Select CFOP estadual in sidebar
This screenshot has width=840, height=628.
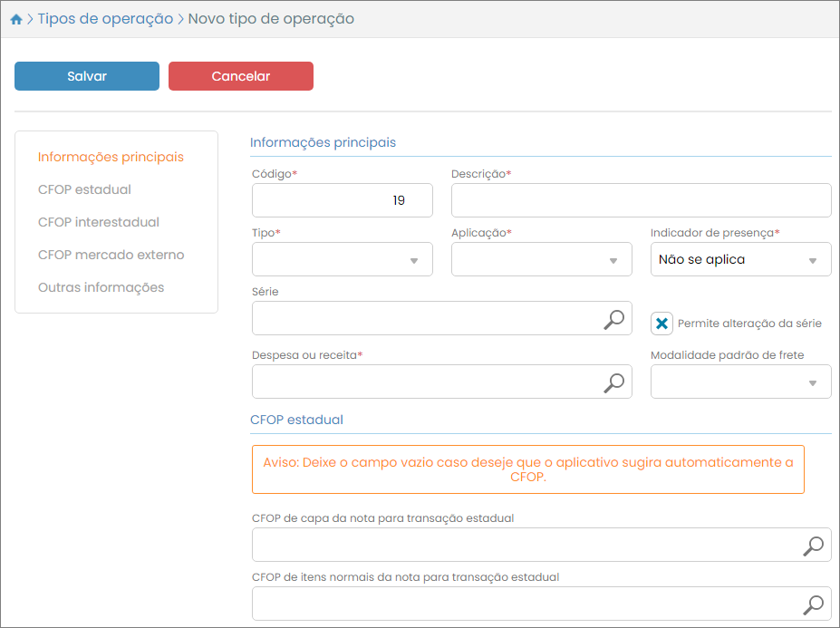pos(84,189)
